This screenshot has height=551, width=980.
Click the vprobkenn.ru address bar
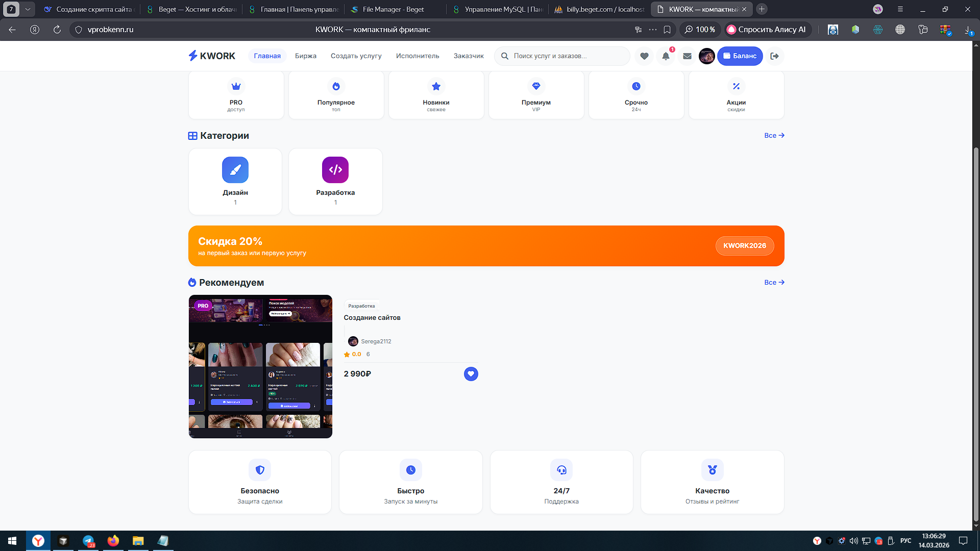(110, 30)
